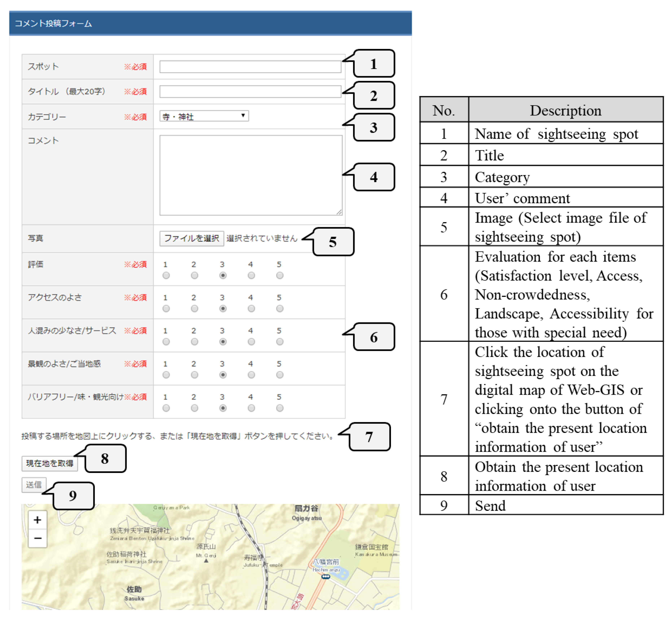This screenshot has height=620, width=672.
Task: Click the タイトル text input field
Action: click(250, 91)
